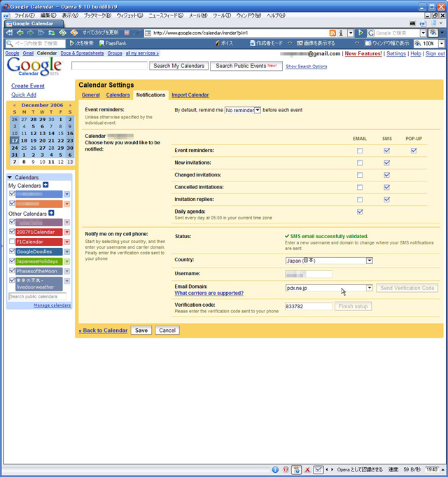This screenshot has width=448, height=477.
Task: Click the rewind navigation icon in Opera toolbar
Action: 9,32
